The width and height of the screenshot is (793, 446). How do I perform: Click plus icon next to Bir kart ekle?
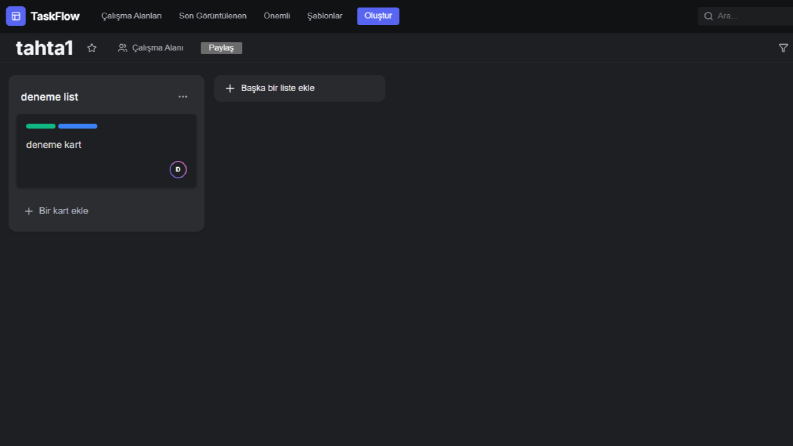(29, 211)
